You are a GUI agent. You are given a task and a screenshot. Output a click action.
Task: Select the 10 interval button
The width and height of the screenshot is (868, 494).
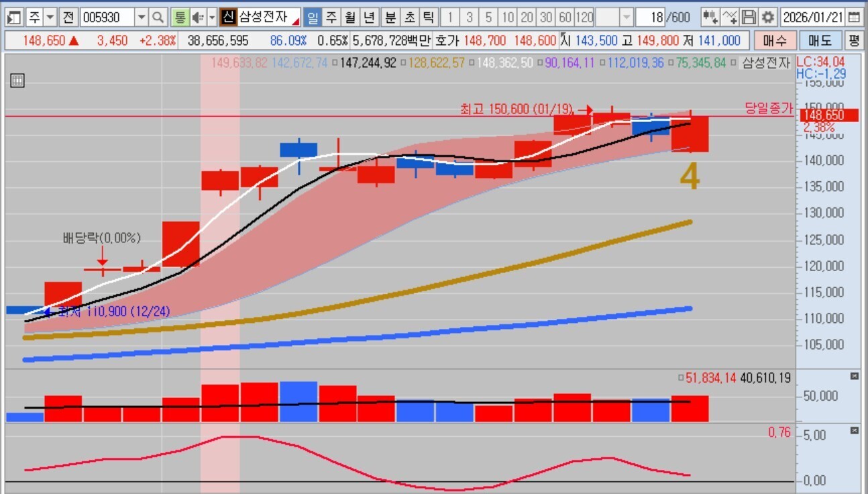point(508,17)
